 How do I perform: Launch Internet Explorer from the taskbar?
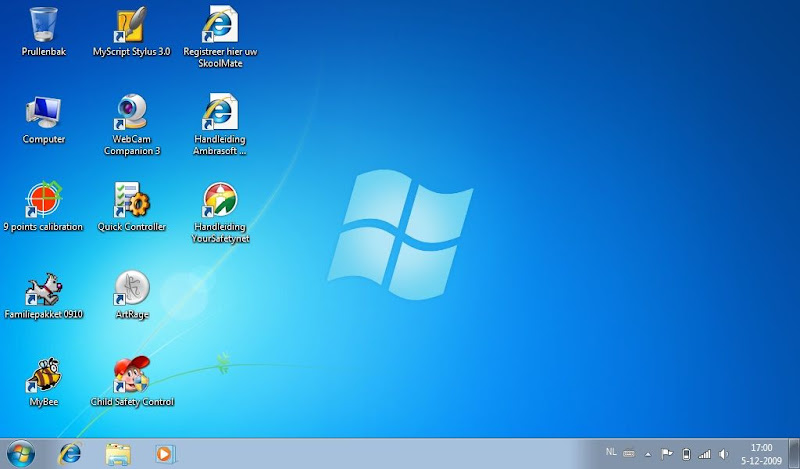click(x=70, y=454)
